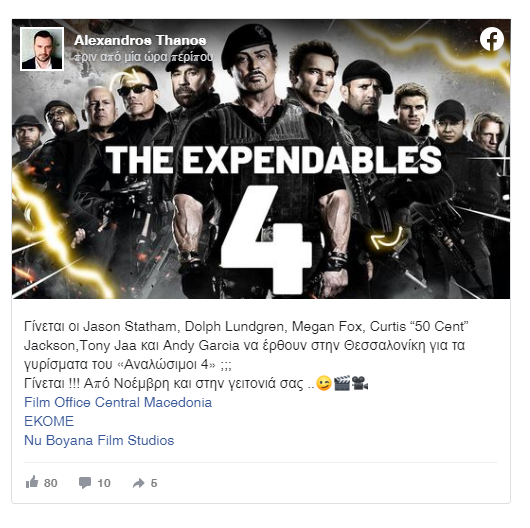Open Alexandros Thanos profile picture
Image resolution: width=530 pixels, height=528 pixels.
point(42,49)
